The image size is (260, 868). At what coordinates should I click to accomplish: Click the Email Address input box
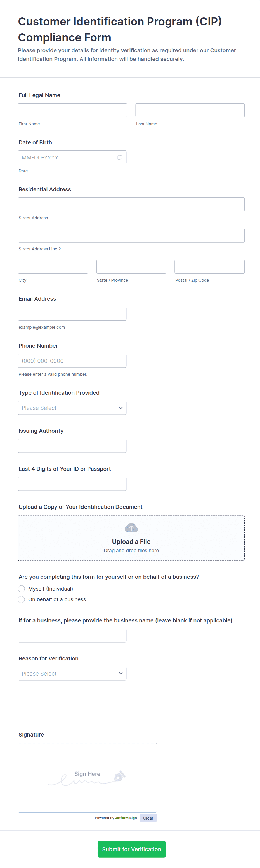point(72,314)
